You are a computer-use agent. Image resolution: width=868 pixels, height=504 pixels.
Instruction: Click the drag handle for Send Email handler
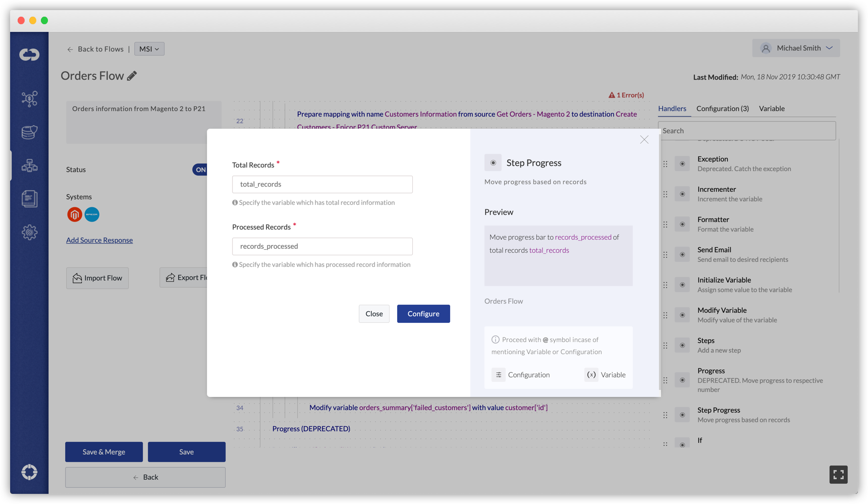[665, 255]
